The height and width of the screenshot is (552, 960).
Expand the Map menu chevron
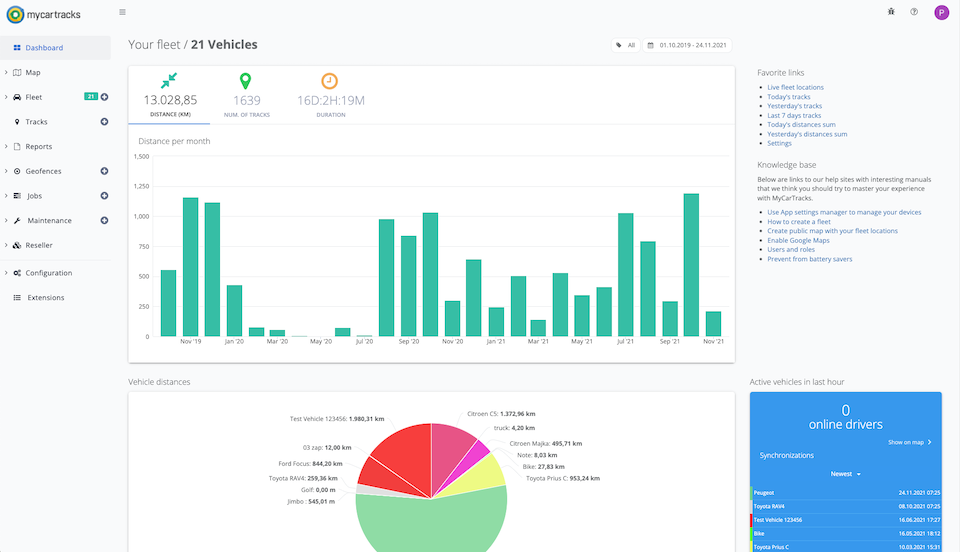coord(6,72)
